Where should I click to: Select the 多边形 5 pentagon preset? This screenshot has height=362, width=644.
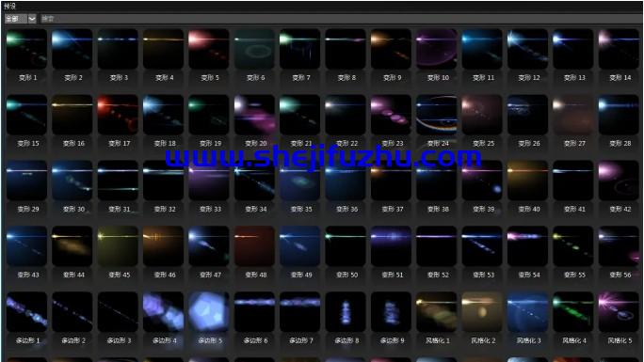[209, 311]
